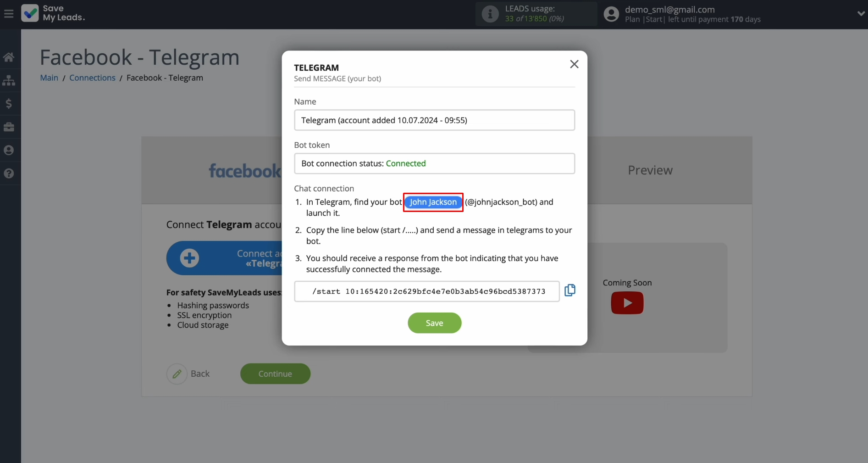The image size is (868, 463).
Task: Open the Connections breadcrumb link
Action: pos(92,78)
